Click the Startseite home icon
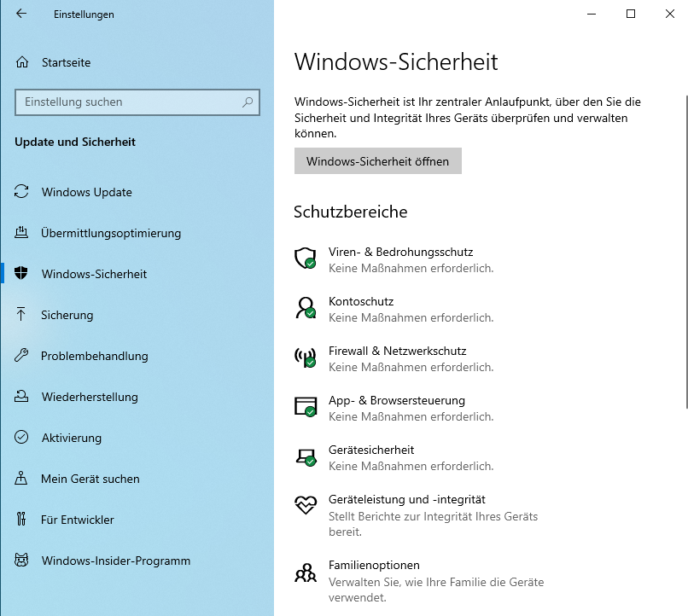 tap(22, 62)
